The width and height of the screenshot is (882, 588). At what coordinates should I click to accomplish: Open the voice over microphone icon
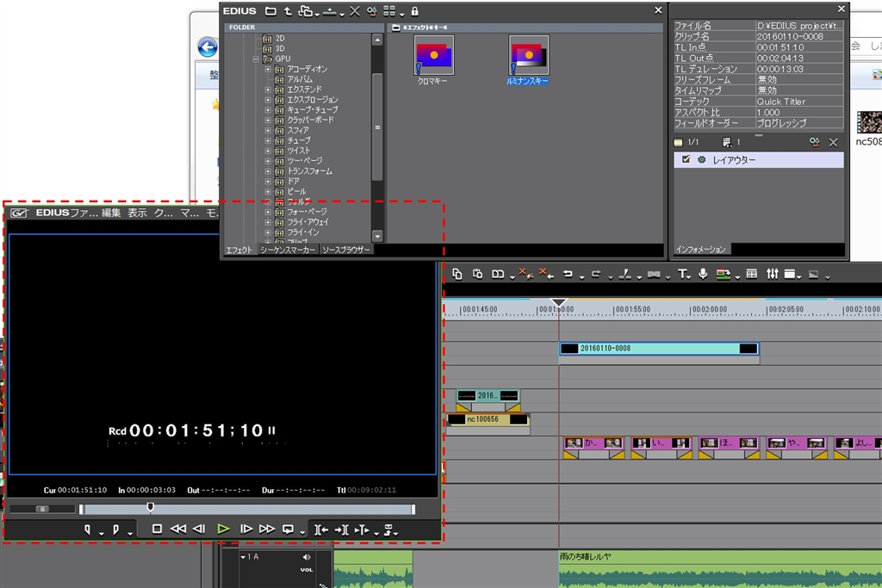point(703,274)
